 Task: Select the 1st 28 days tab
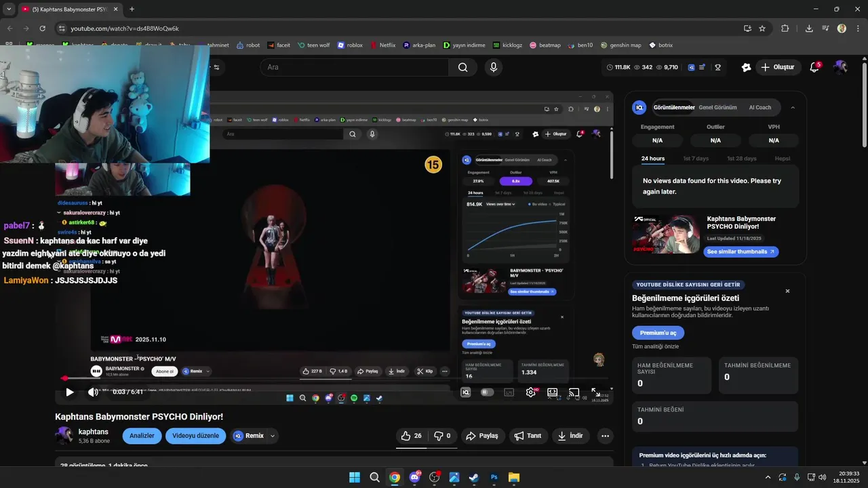pos(742,159)
